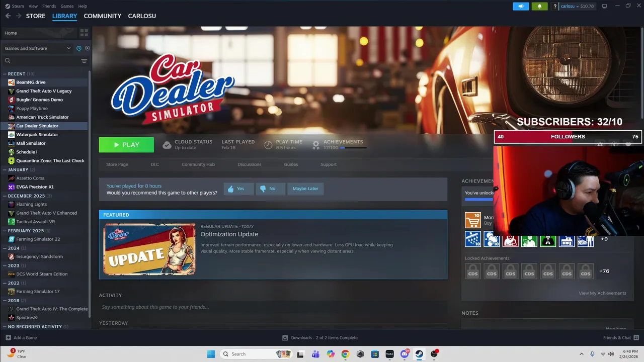Click the activity comment input field
Image resolution: width=644 pixels, height=362 pixels.
click(x=273, y=307)
